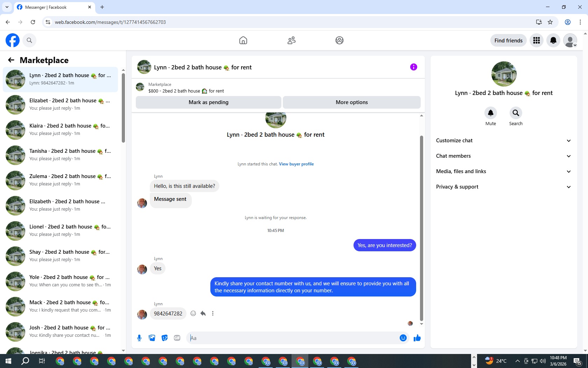This screenshot has height=368, width=588.
Task: Expand the Customize chat section
Action: pyautogui.click(x=504, y=141)
